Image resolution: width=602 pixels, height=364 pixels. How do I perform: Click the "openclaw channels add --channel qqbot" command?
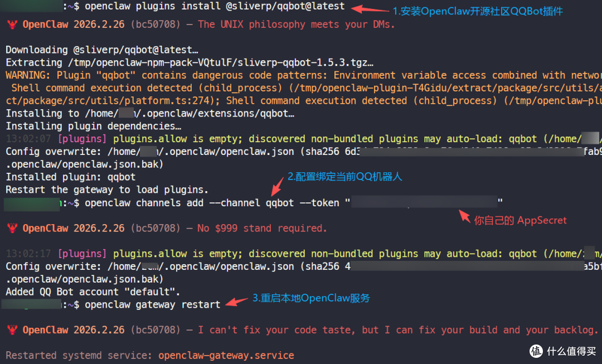click(190, 203)
